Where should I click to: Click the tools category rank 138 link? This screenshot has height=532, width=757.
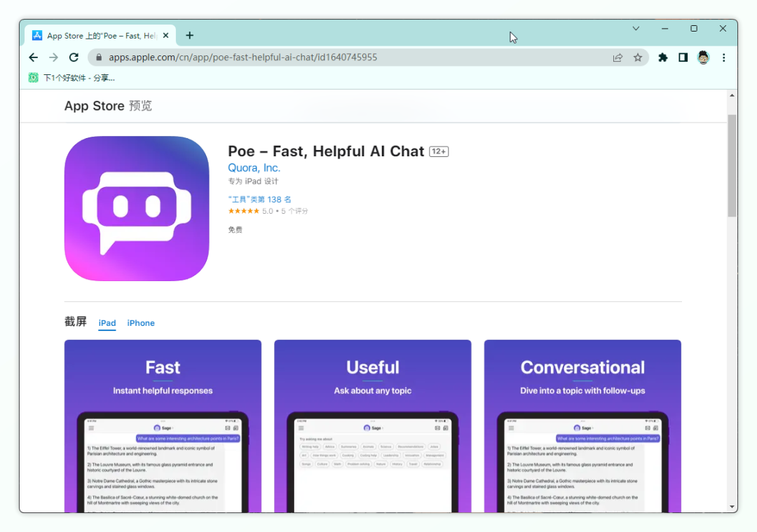(259, 200)
